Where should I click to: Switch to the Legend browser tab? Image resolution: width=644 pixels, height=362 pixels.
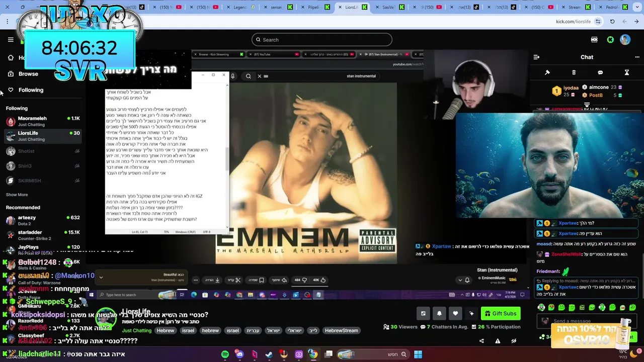coord(242,7)
